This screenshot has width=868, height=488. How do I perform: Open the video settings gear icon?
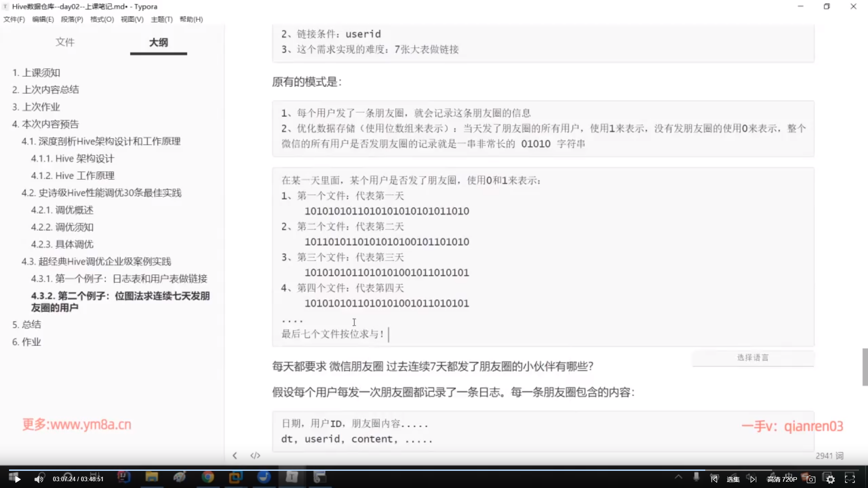[x=830, y=479]
